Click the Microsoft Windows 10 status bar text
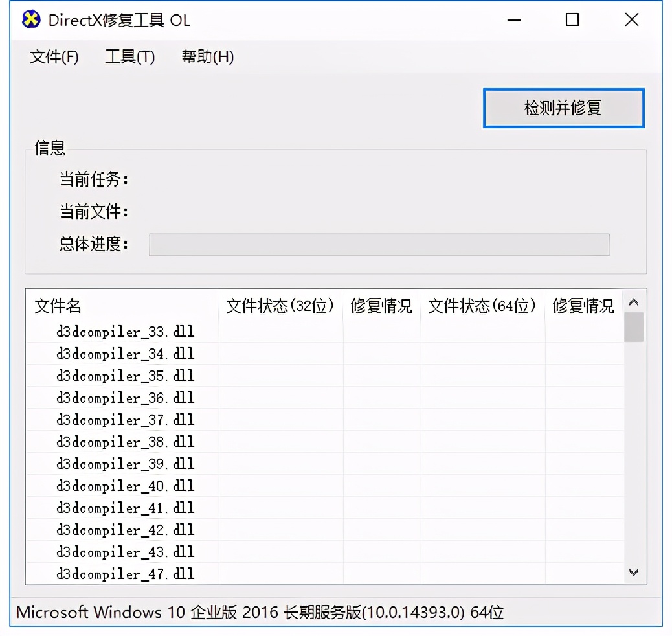The height and width of the screenshot is (636, 672). point(260,613)
